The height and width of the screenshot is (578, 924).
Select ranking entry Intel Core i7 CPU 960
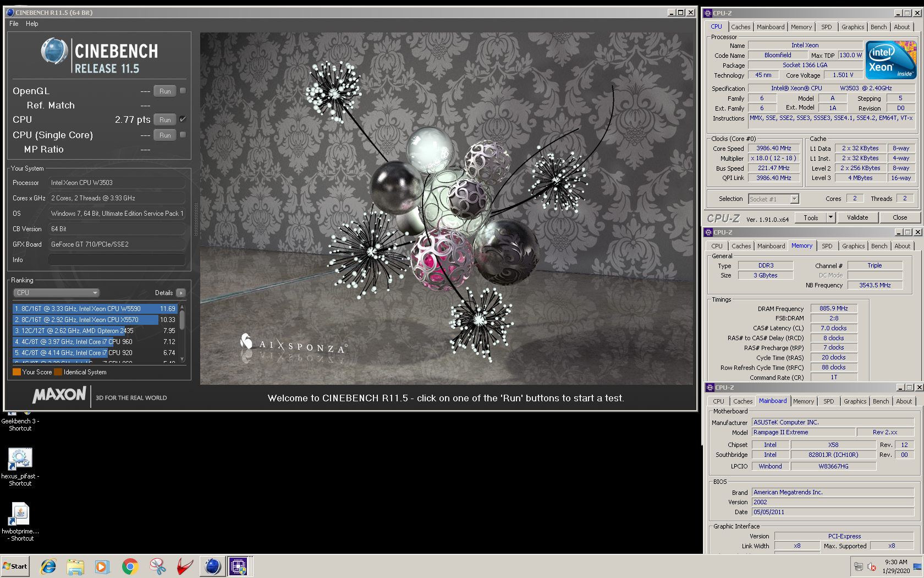point(95,342)
